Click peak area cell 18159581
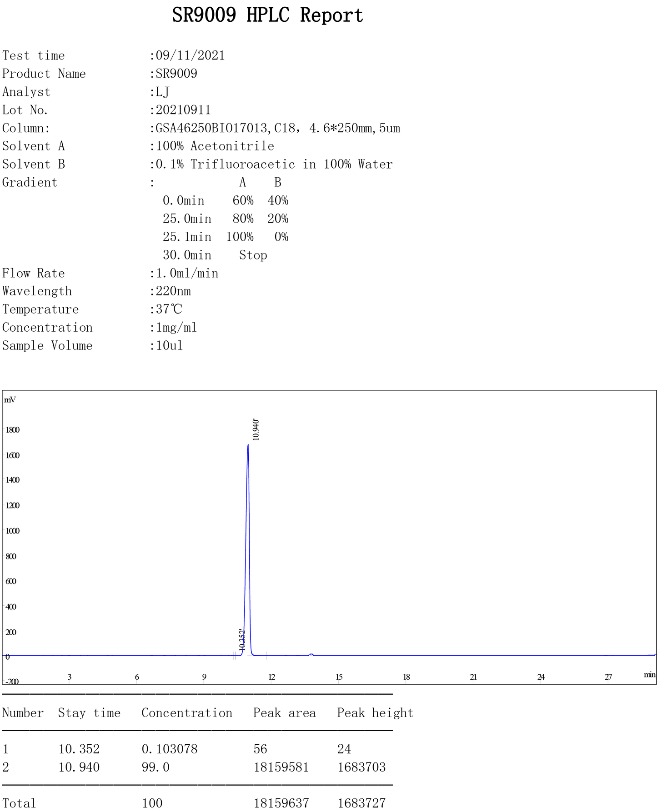 281,767
